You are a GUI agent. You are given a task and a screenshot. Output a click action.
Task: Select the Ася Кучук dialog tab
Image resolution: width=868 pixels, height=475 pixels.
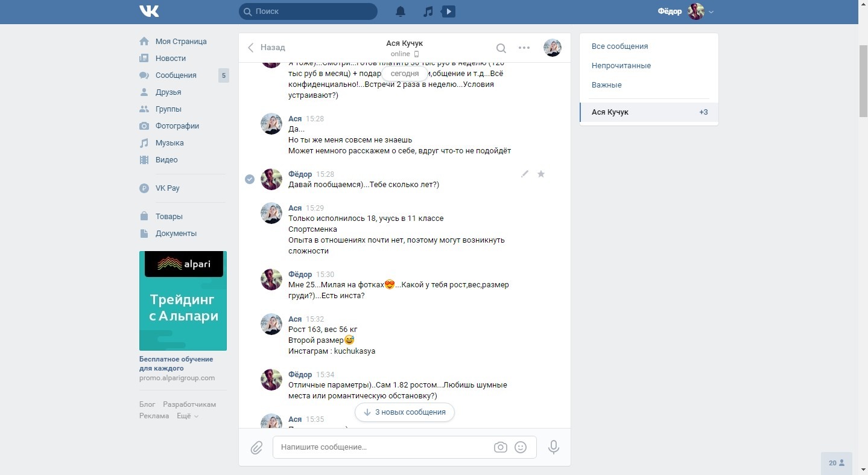[649, 112]
